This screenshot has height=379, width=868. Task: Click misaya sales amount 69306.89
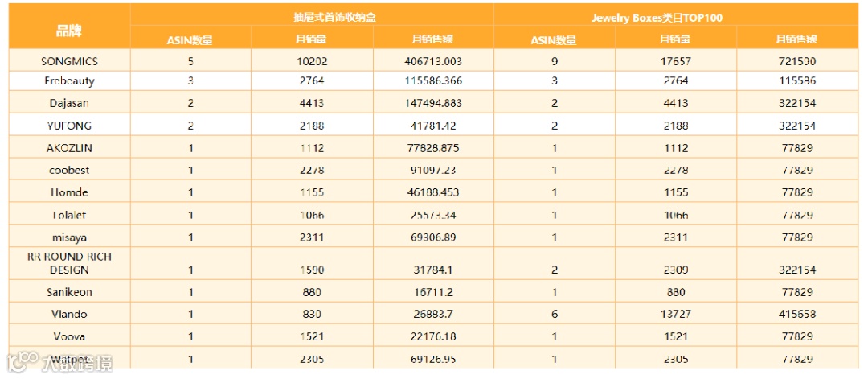[433, 237]
